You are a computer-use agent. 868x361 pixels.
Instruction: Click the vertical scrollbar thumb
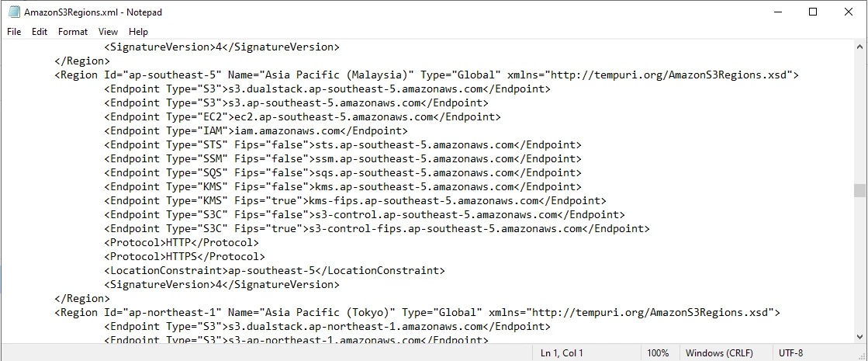click(x=859, y=191)
